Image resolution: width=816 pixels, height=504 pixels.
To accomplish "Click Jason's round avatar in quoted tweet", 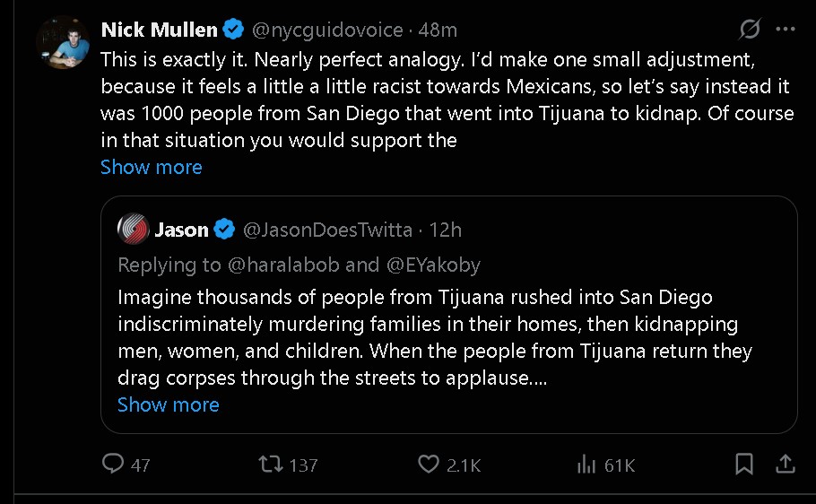I will (133, 230).
